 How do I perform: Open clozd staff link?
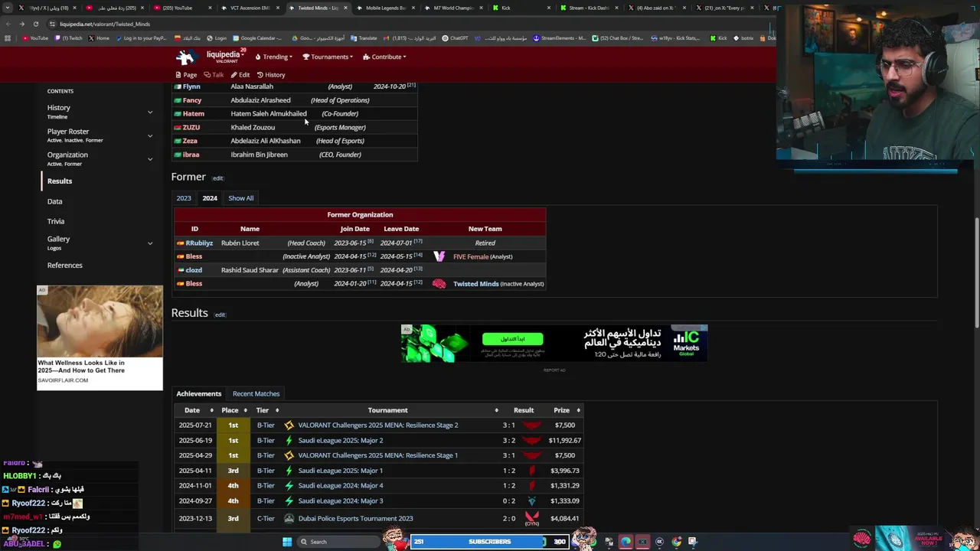194,270
